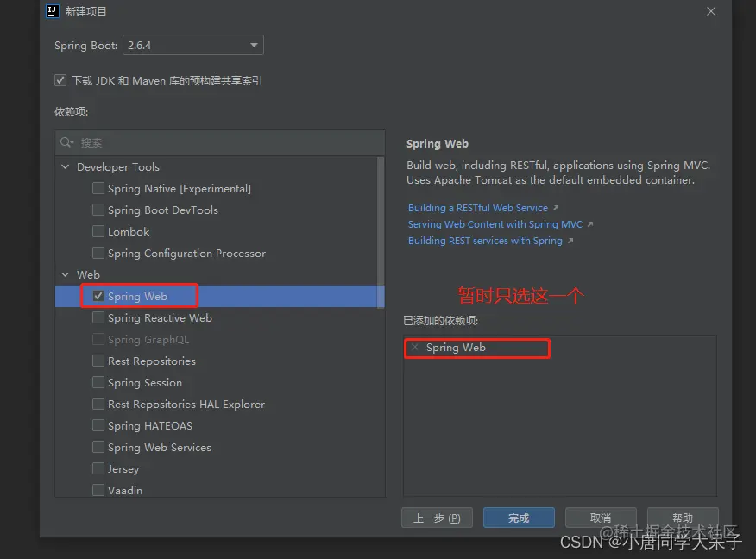This screenshot has height=559, width=756.
Task: Check the Vaadin dependency
Action: point(98,490)
